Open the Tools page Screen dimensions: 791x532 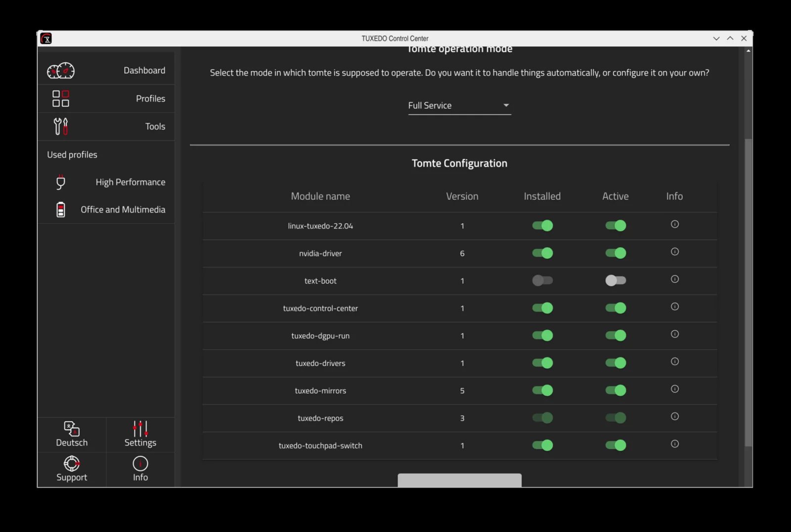click(x=106, y=127)
